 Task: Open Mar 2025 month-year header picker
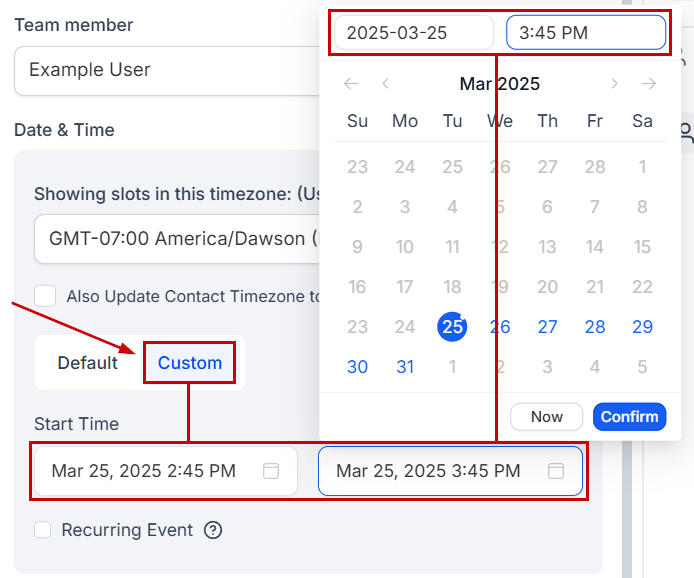[500, 84]
